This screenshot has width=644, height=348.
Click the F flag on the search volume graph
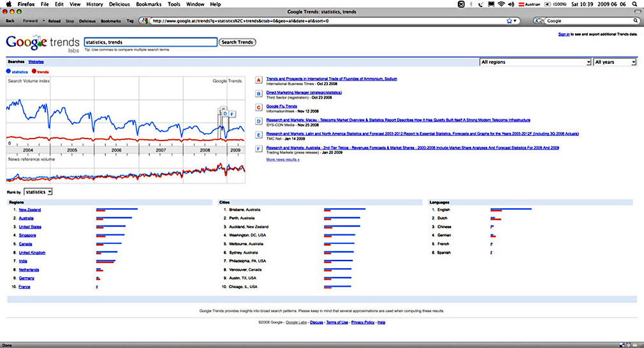(232, 114)
